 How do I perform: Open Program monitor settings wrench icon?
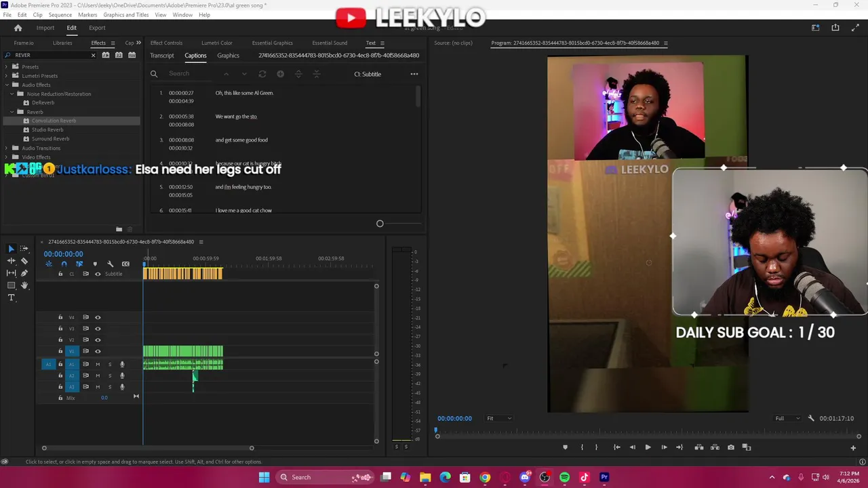(811, 418)
